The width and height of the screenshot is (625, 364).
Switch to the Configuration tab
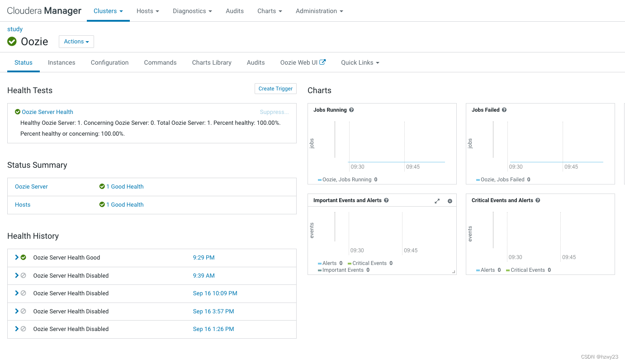tap(110, 62)
